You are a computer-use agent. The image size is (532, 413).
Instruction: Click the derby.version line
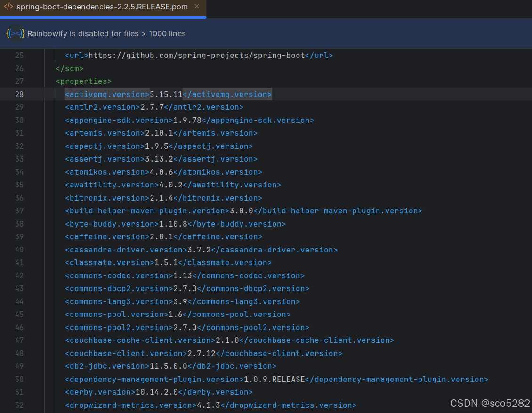pyautogui.click(x=159, y=392)
